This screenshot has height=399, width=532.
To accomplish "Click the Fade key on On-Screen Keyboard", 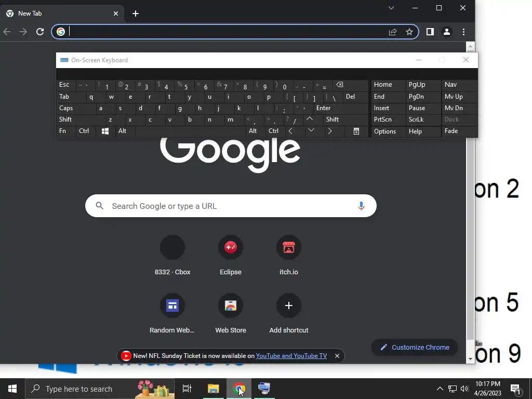I will (x=459, y=131).
